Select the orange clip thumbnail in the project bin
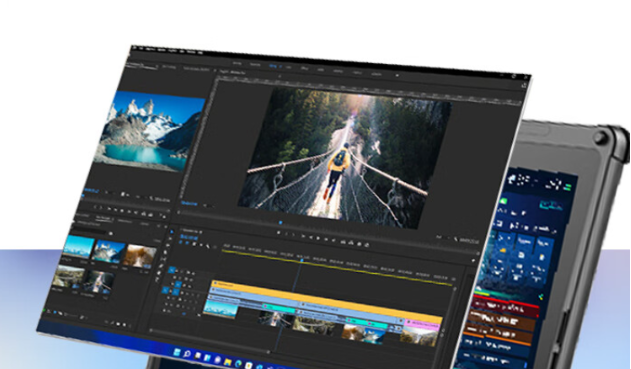This screenshot has width=631, height=369. coord(139,256)
